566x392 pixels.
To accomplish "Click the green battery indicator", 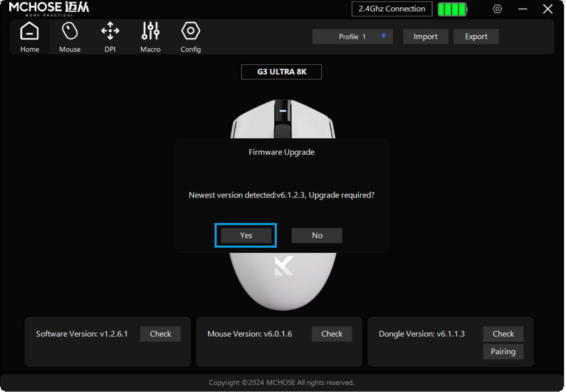I will (x=453, y=9).
